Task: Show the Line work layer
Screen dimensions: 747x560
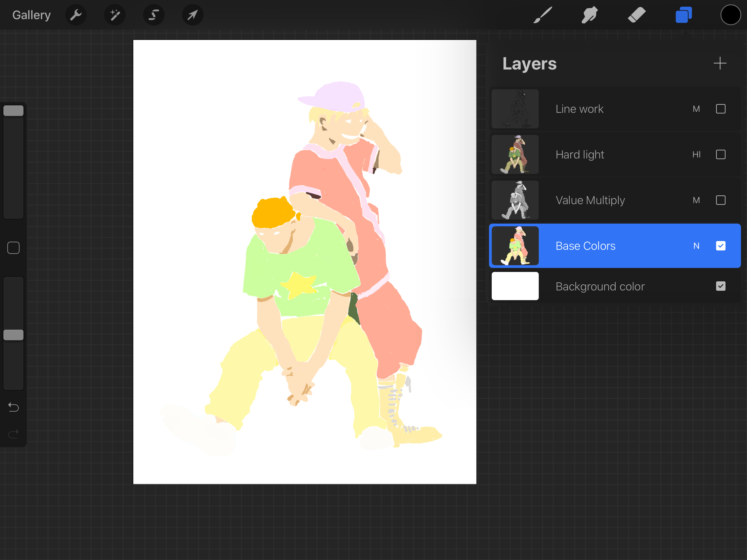Action: 720,109
